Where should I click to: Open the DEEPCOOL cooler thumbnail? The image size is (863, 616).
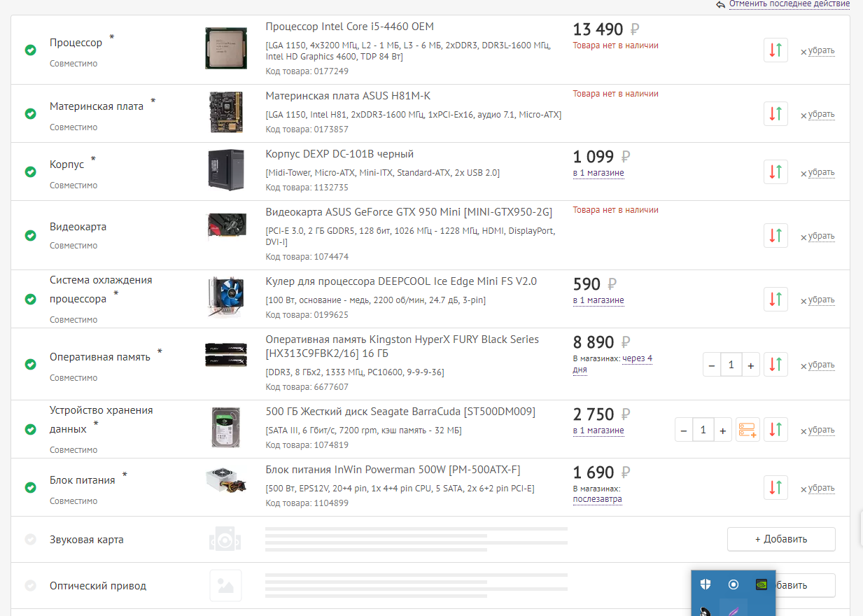pyautogui.click(x=226, y=299)
